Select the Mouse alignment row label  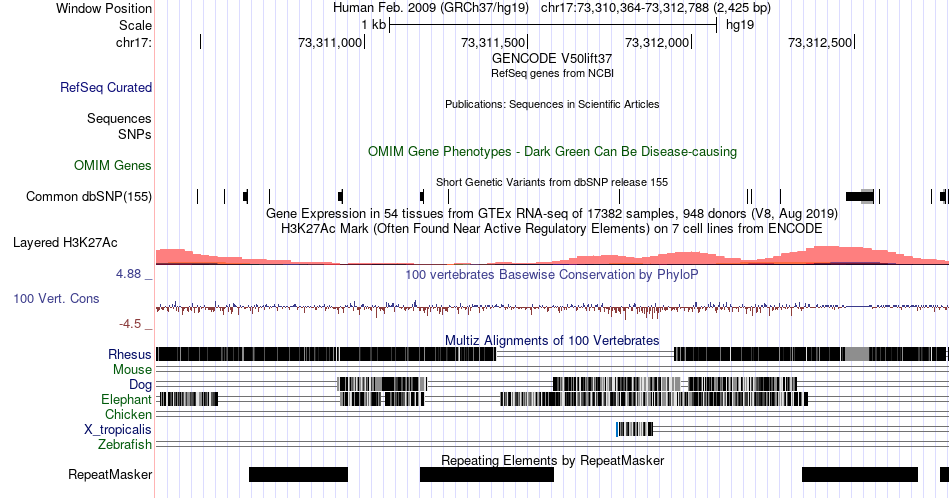click(132, 370)
